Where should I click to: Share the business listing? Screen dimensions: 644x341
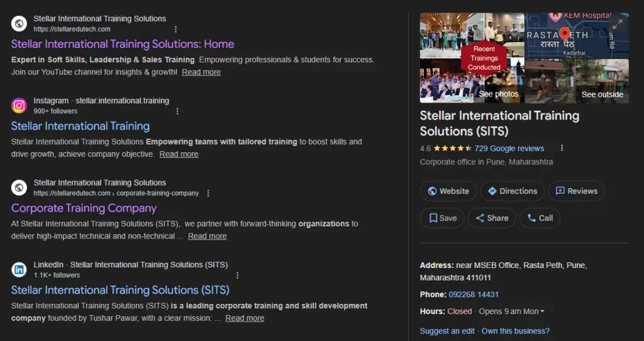click(x=491, y=218)
